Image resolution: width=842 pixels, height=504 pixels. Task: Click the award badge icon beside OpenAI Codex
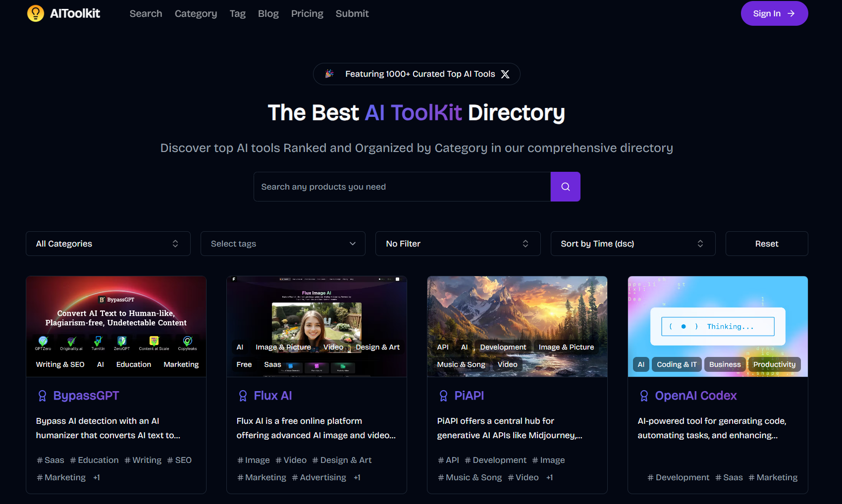click(644, 396)
